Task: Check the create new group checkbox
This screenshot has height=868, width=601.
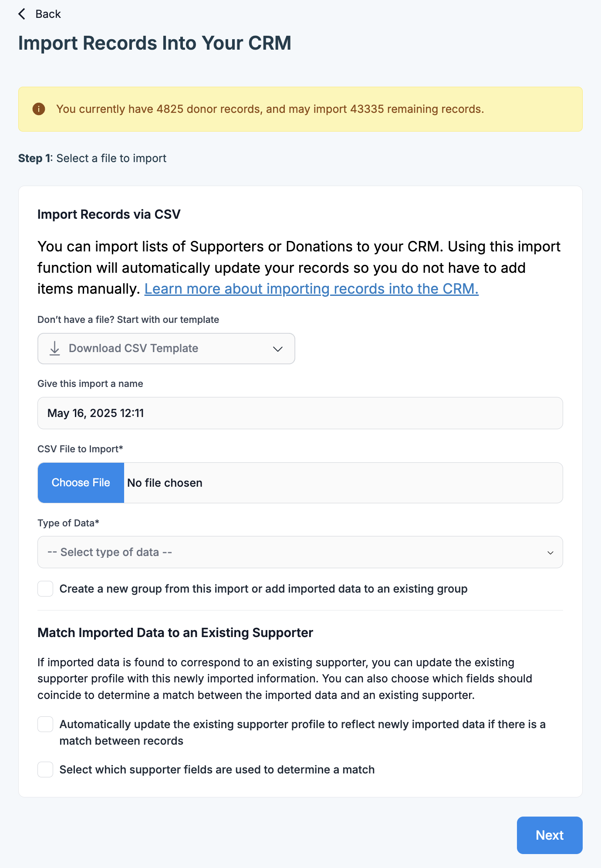Action: click(x=45, y=589)
